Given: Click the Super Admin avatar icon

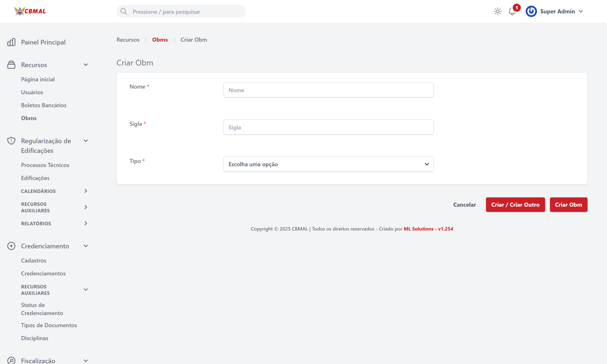Looking at the screenshot, I should click(x=531, y=12).
